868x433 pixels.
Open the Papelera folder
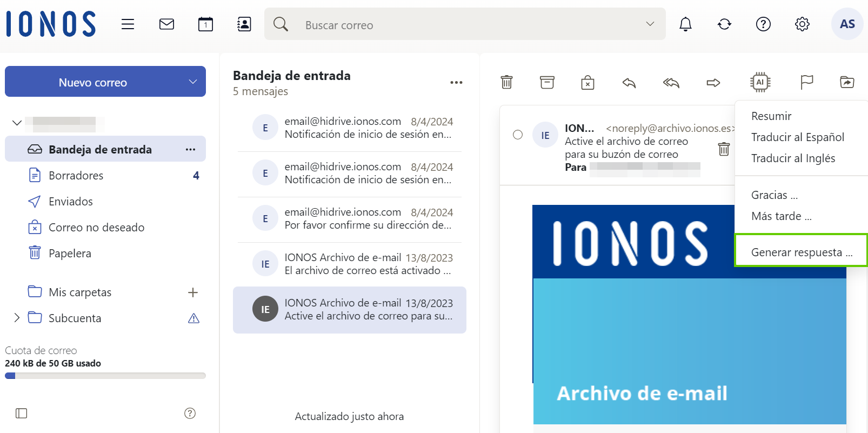[x=105, y=254]
